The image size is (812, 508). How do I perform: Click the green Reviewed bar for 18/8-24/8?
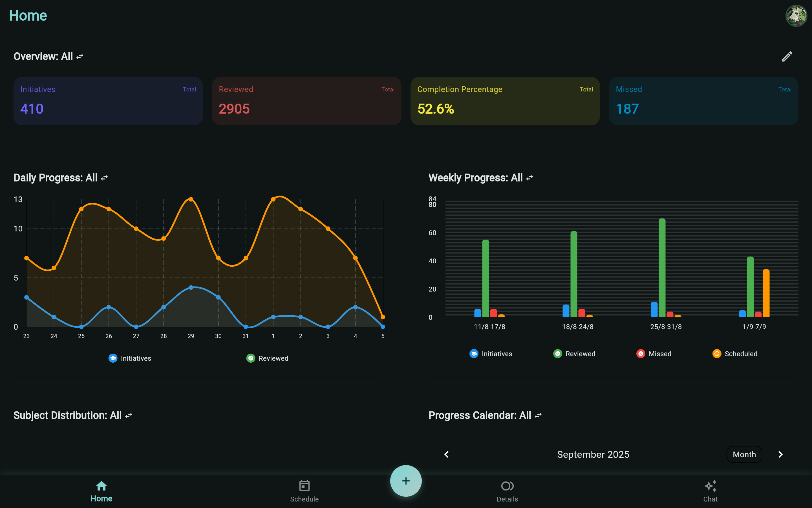pyautogui.click(x=574, y=274)
